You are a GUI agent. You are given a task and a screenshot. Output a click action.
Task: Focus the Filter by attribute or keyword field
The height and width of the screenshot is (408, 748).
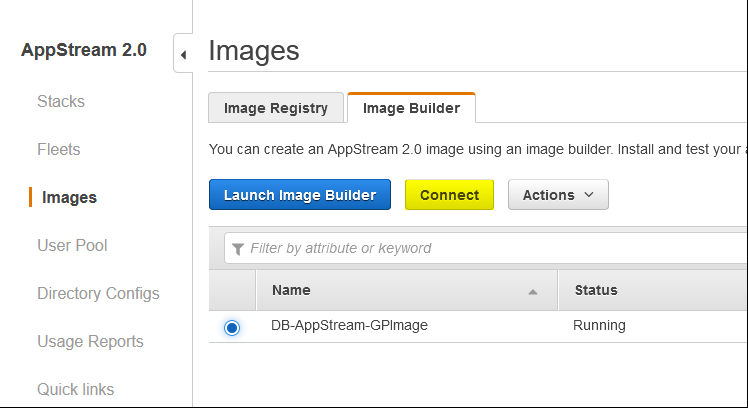[486, 248]
